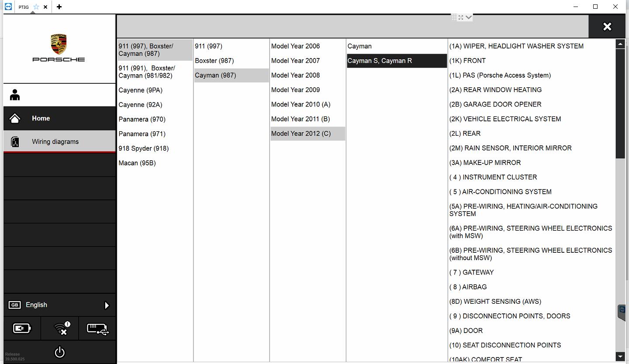
Task: Click the WiFi disconnected warning icon
Action: coord(62,328)
